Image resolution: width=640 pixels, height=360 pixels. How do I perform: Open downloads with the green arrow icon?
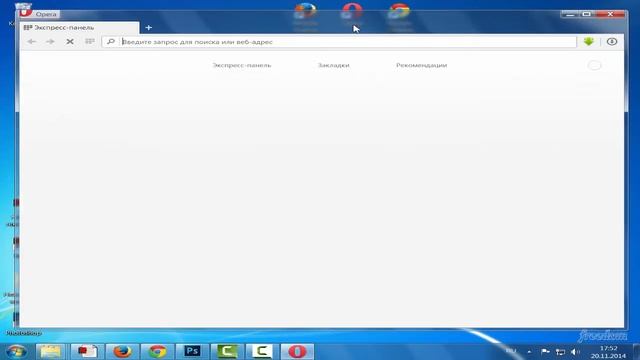589,41
